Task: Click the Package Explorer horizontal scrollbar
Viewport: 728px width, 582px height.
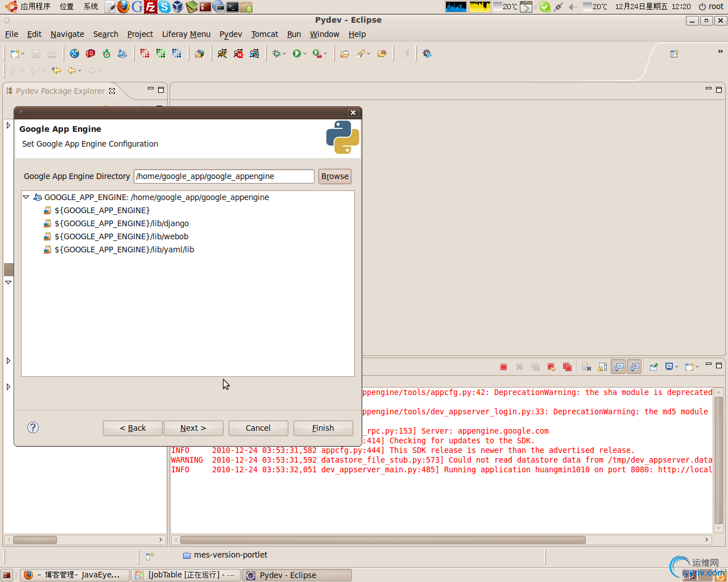Action: click(x=35, y=540)
